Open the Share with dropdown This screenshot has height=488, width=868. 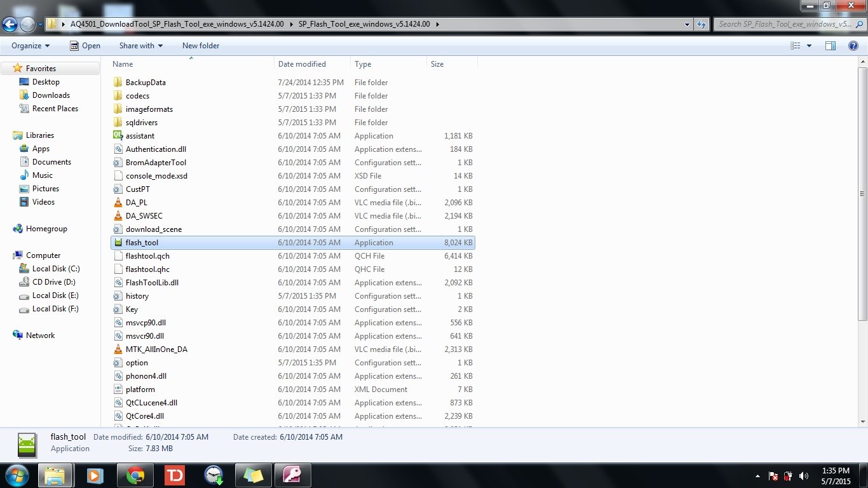click(140, 45)
